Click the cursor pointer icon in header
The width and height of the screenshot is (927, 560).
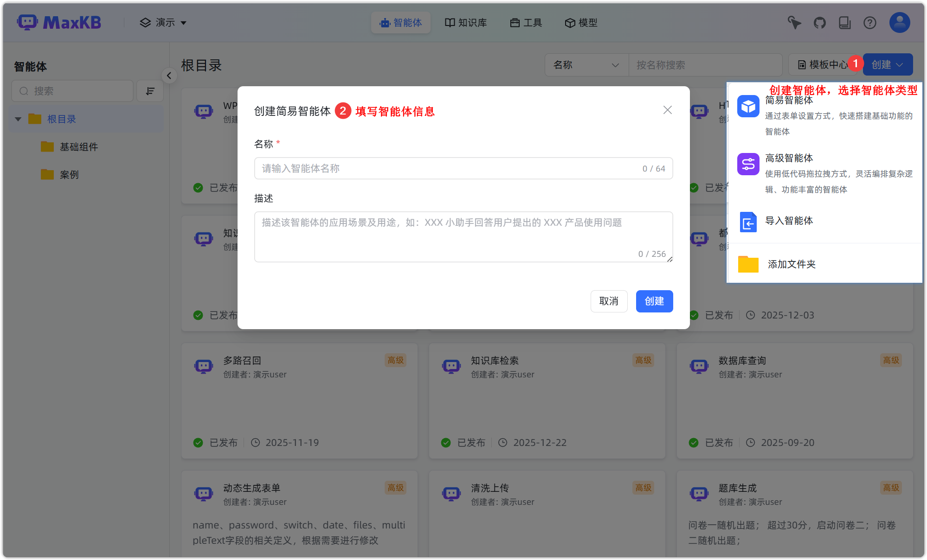[794, 23]
